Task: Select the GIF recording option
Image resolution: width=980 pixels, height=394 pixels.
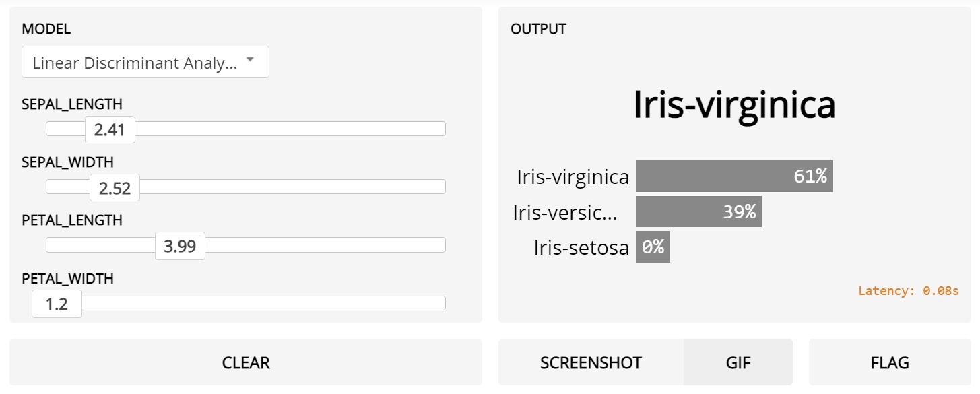Action: click(738, 362)
